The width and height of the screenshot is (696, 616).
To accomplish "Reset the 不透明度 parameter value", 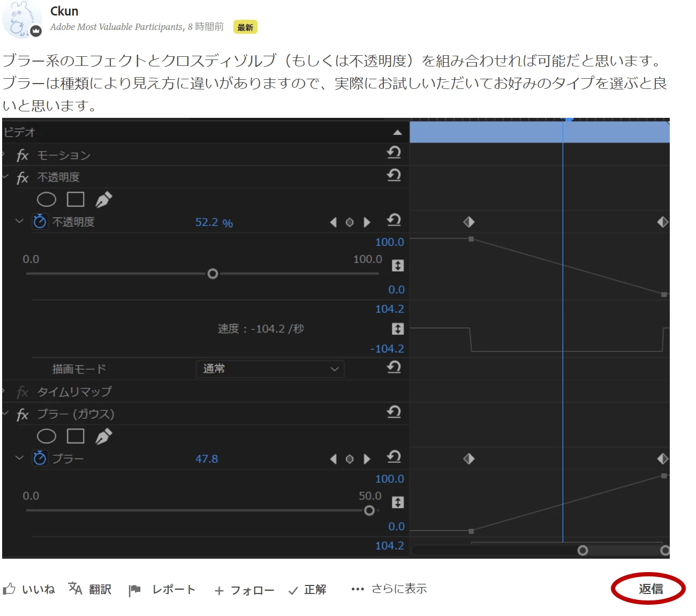I will point(394,220).
